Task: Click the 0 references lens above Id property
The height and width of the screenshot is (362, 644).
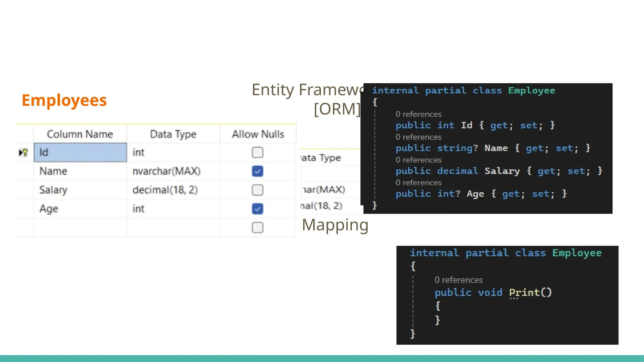Action: [419, 114]
